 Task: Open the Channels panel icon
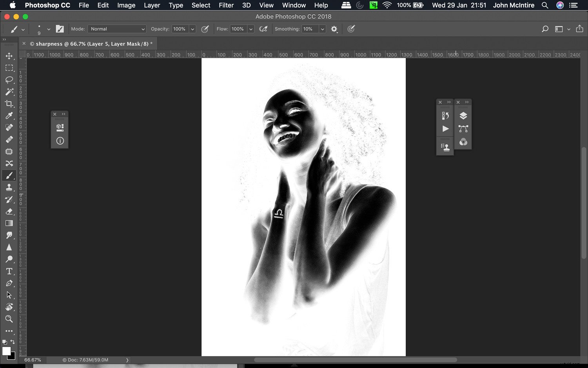(x=463, y=142)
